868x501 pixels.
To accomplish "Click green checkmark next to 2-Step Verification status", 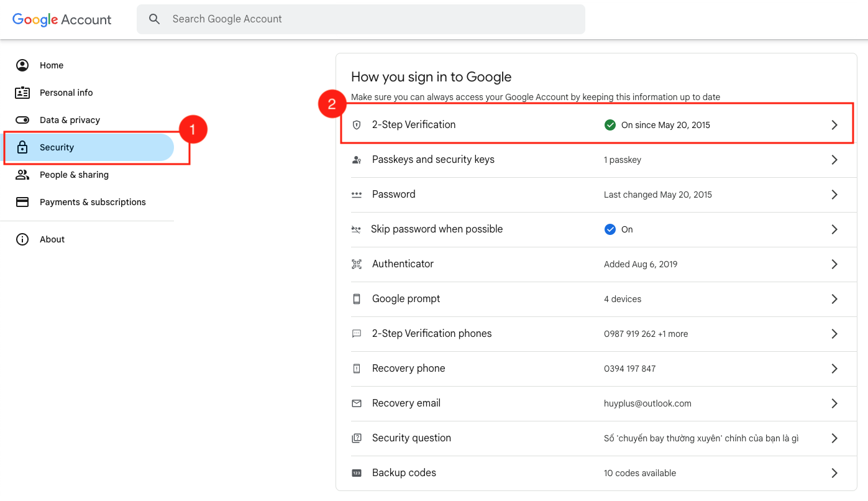I will coord(610,125).
